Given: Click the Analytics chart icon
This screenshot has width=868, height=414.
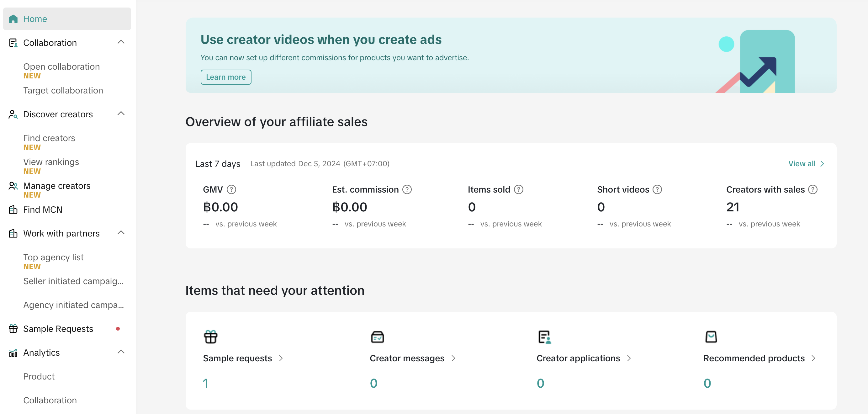Looking at the screenshot, I should (13, 353).
